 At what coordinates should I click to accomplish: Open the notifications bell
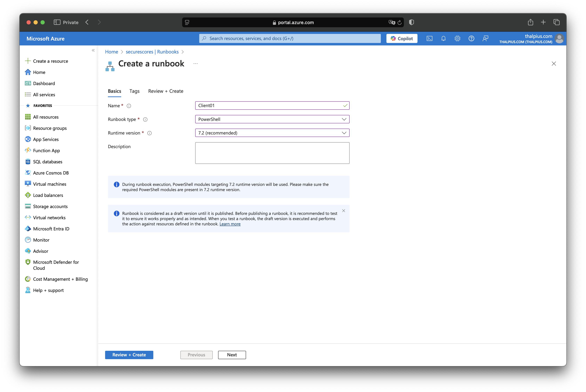click(x=444, y=38)
